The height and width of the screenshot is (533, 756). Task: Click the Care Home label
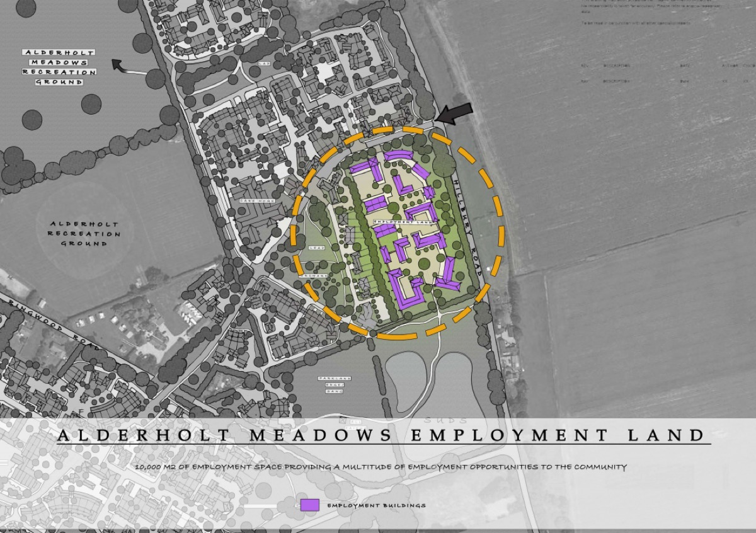(x=253, y=200)
